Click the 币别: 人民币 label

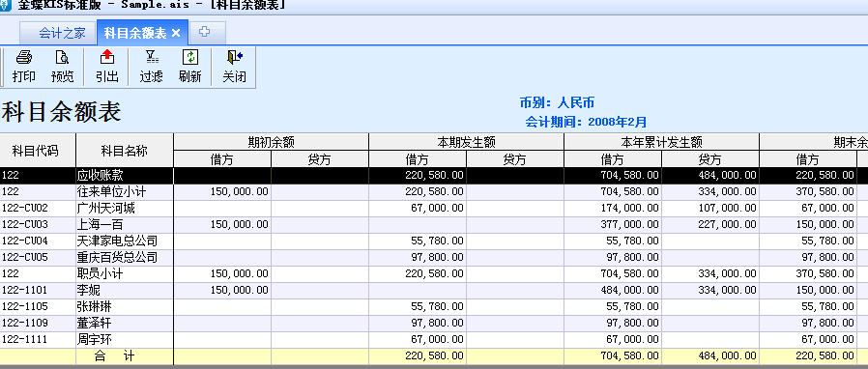557,102
